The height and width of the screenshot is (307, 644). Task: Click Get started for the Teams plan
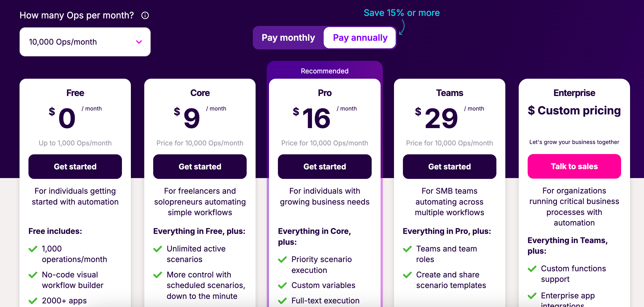coord(449,167)
